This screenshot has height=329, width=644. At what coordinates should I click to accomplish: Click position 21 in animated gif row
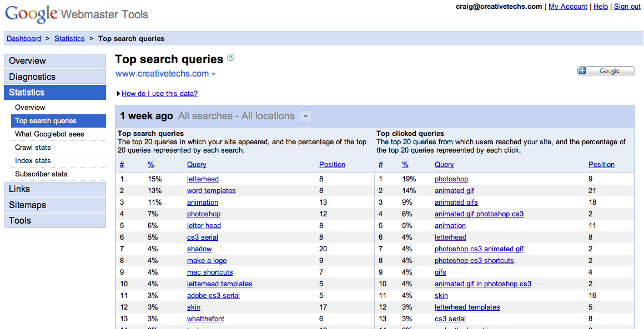click(x=592, y=191)
